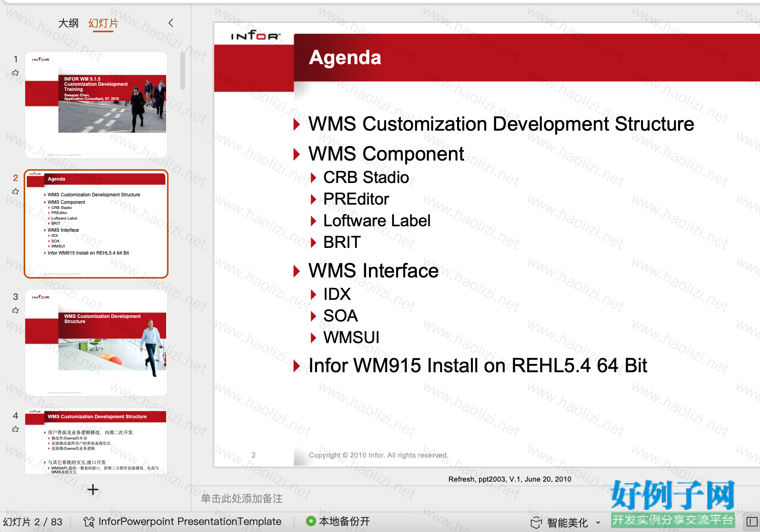
Task: Click the slide panel vertical scrollbar
Action: click(183, 71)
